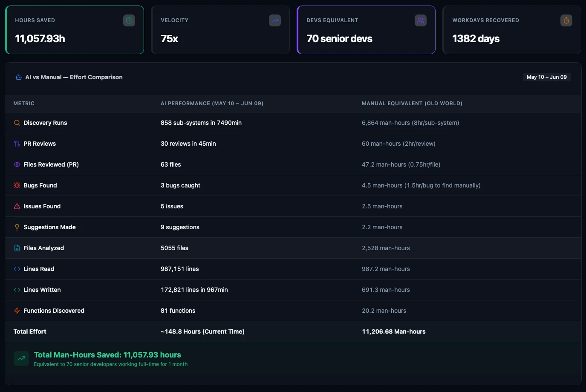Click the warning triangle icon in Issues Found row

point(17,206)
